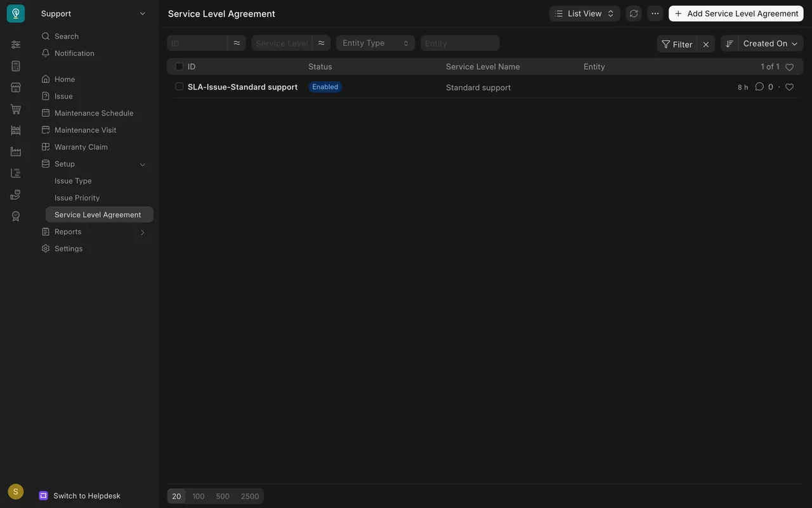Open the hand holding box icon
Image resolution: width=812 pixels, height=508 pixels.
click(x=16, y=195)
